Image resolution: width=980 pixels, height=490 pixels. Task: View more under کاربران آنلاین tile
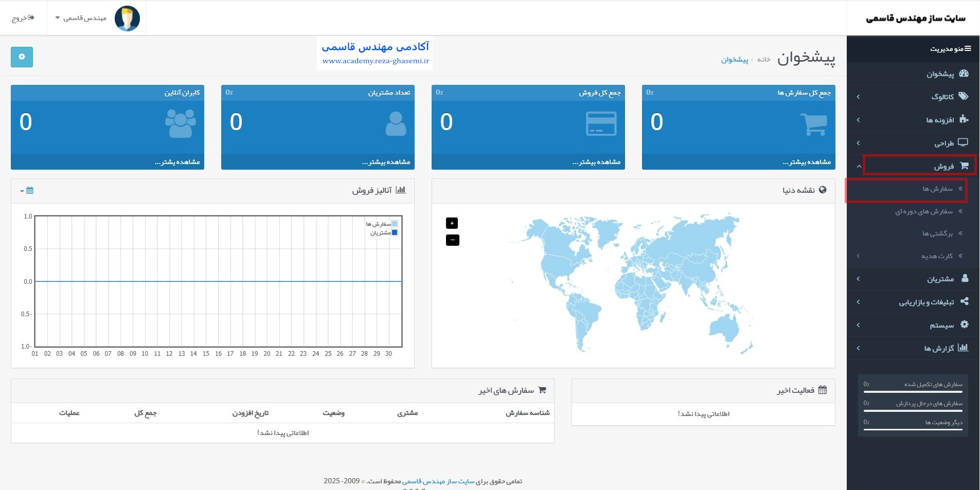point(177,162)
